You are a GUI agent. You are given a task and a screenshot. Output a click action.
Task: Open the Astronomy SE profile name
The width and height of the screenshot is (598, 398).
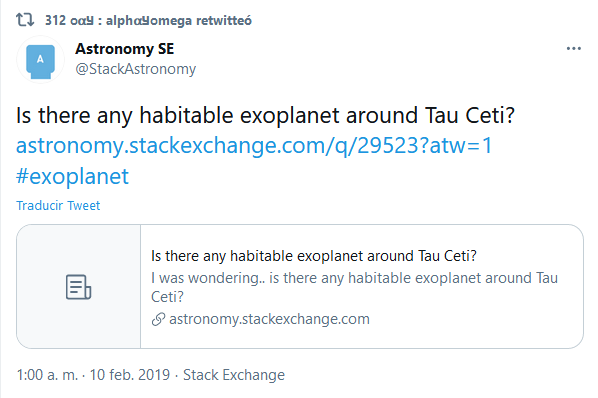tap(125, 49)
